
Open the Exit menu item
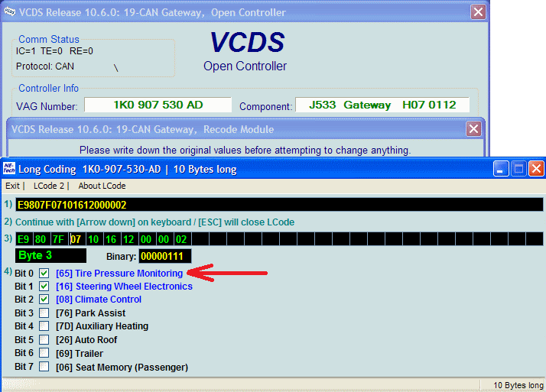tap(12, 186)
